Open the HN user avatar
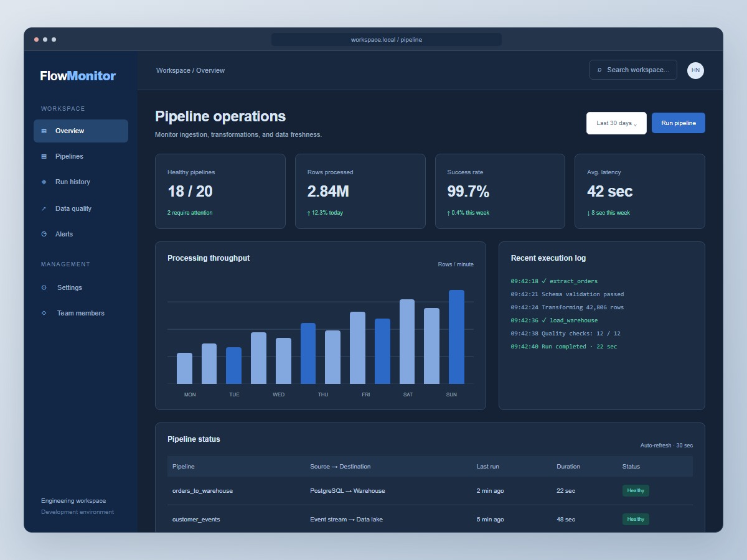 [x=695, y=70]
